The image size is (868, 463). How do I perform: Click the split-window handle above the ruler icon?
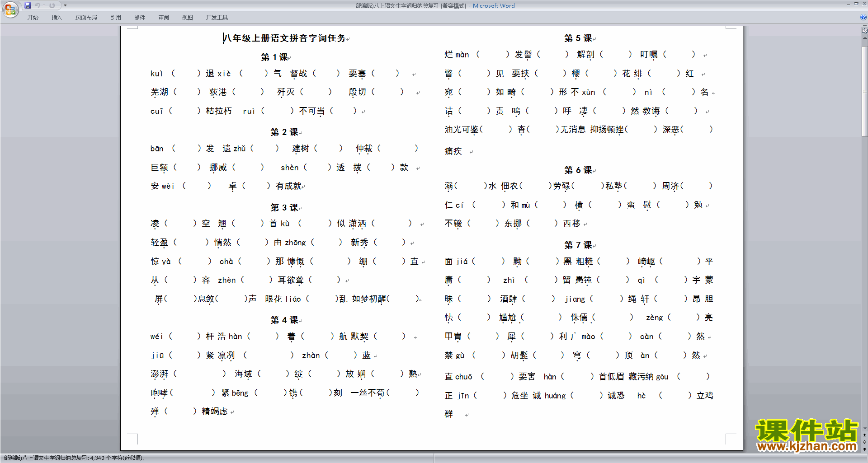[x=864, y=26]
